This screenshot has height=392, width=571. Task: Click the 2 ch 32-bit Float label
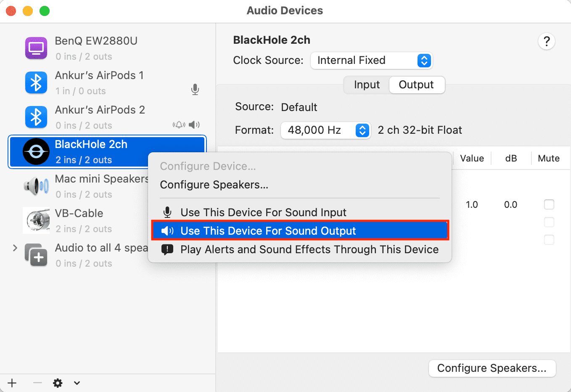pos(420,130)
